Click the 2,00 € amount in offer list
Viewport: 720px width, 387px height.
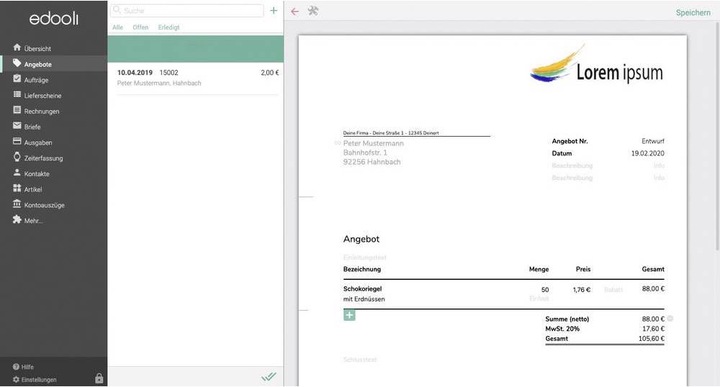tap(270, 73)
